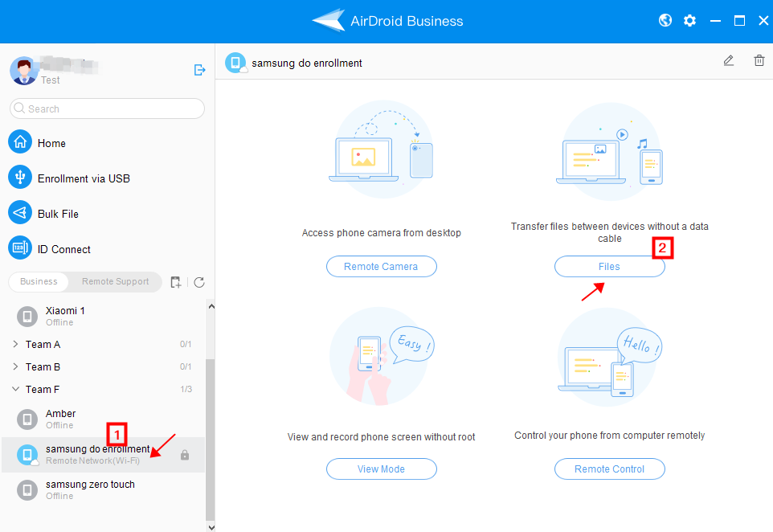The width and height of the screenshot is (773, 532).
Task: Open ID Connect in sidebar
Action: pyautogui.click(x=63, y=249)
